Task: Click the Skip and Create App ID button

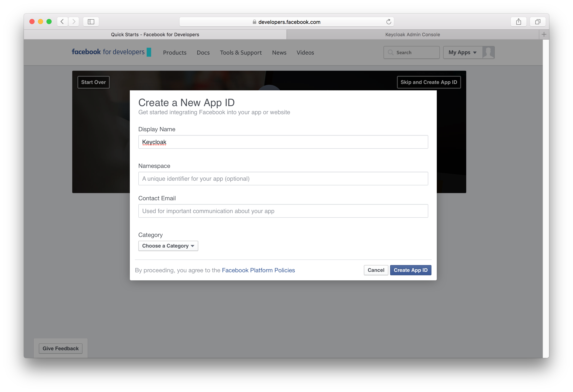Action: click(428, 82)
